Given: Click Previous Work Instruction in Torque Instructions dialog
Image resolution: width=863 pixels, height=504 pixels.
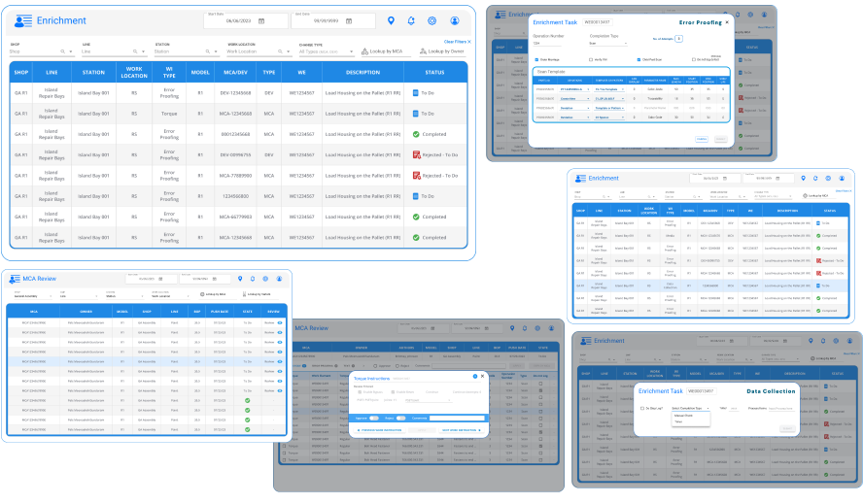Looking at the screenshot, I should (380, 430).
